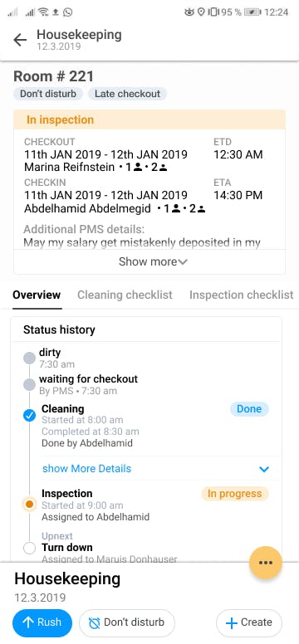The image size is (299, 644).
Task: Tap the blue Rush button
Action: pyautogui.click(x=42, y=622)
